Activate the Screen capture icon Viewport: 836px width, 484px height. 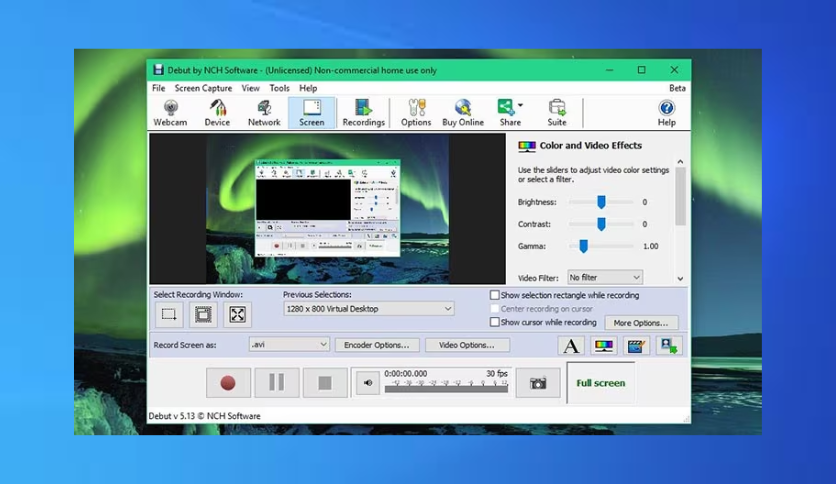tap(311, 113)
